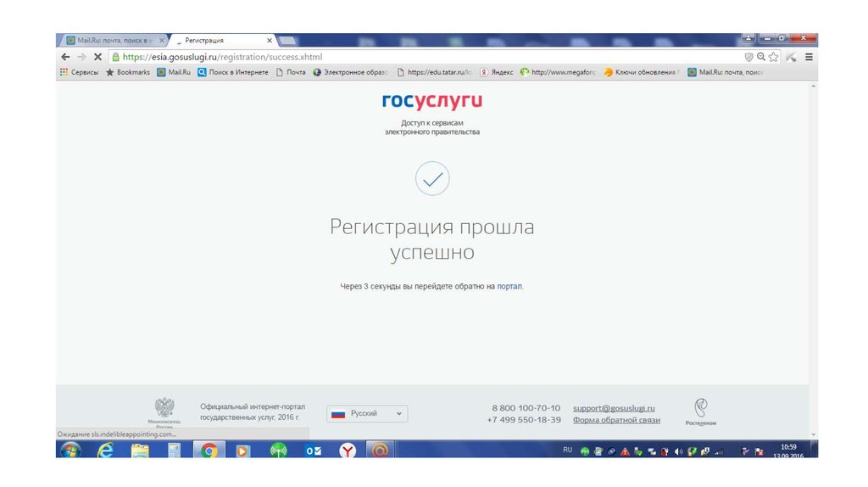This screenshot has height=487, width=868.
Task: Click the address bar URL field
Action: 424,57
